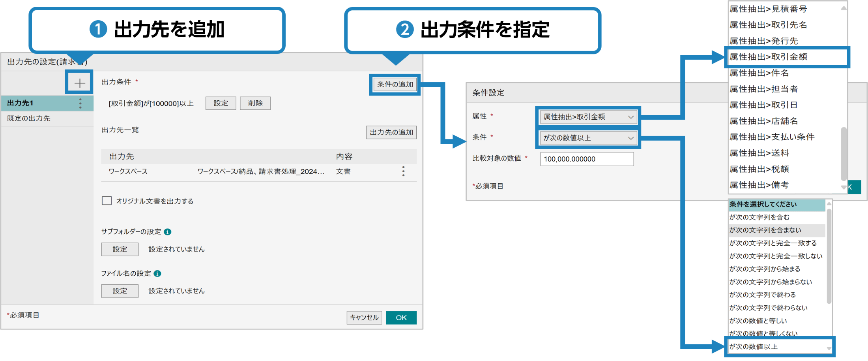Viewport: 868px width, 361px height.
Task: Confirm settings with the OK button
Action: coord(401,317)
